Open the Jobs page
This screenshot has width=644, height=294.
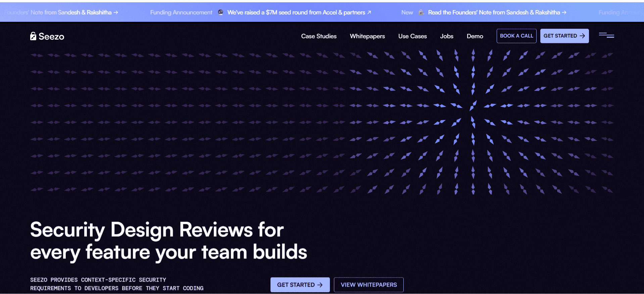(446, 36)
